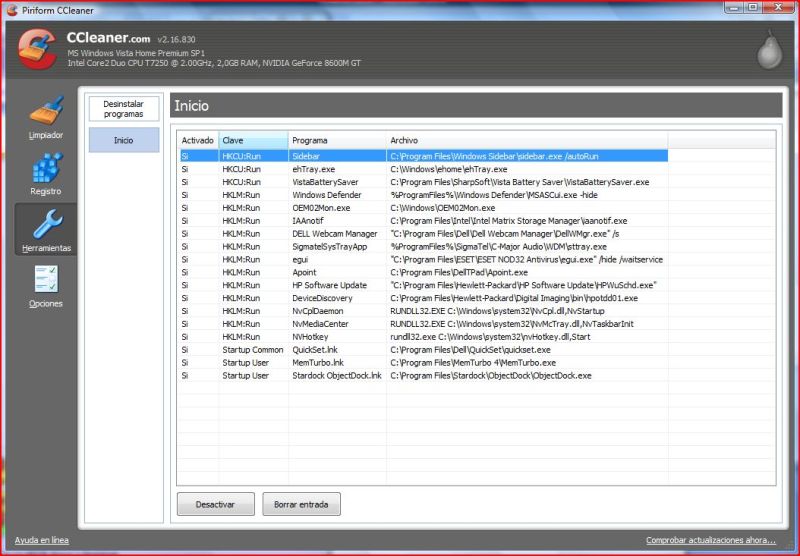Click the Borrar entrada button

(x=301, y=504)
